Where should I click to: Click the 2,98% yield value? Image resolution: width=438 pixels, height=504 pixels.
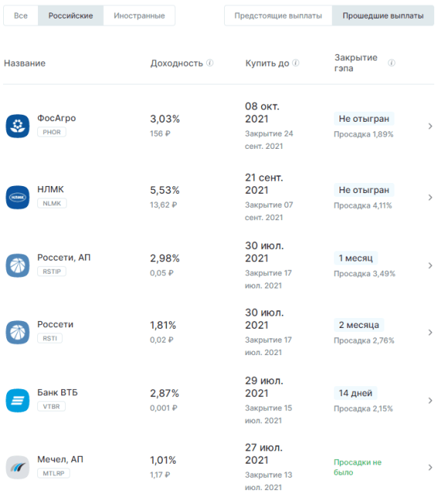coord(165,258)
